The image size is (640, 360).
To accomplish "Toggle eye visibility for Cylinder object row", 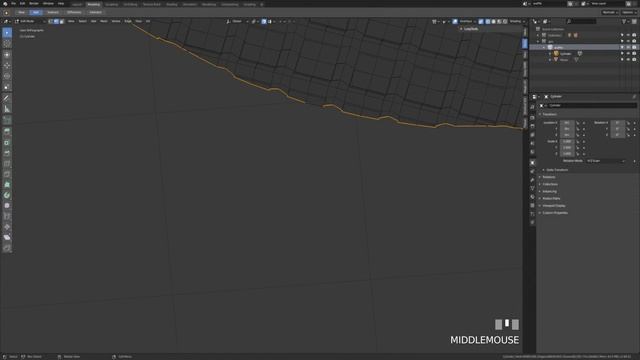I will [628, 53].
